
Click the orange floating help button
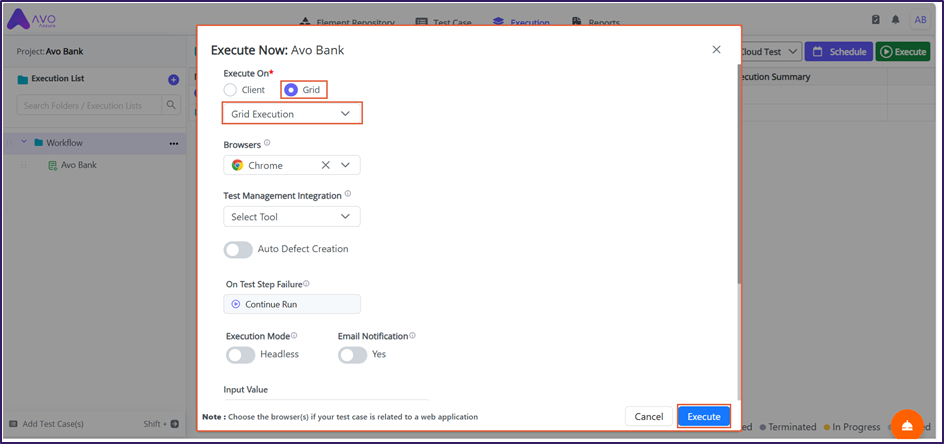click(x=907, y=425)
